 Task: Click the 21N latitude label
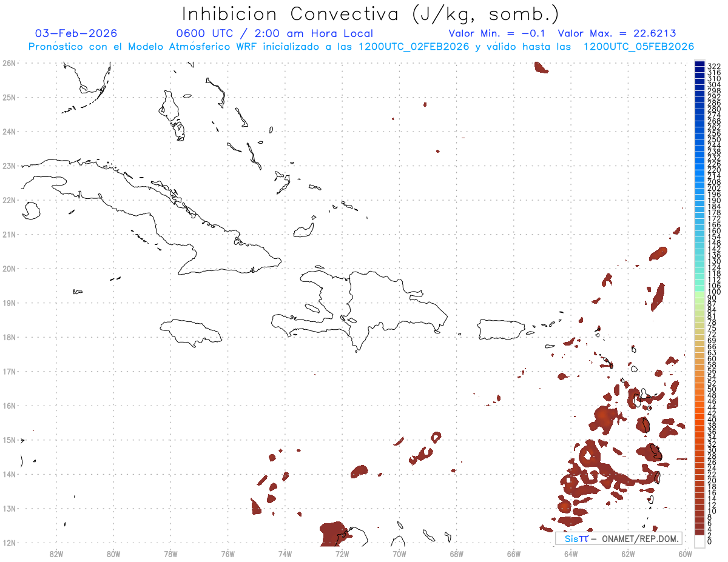(x=9, y=234)
